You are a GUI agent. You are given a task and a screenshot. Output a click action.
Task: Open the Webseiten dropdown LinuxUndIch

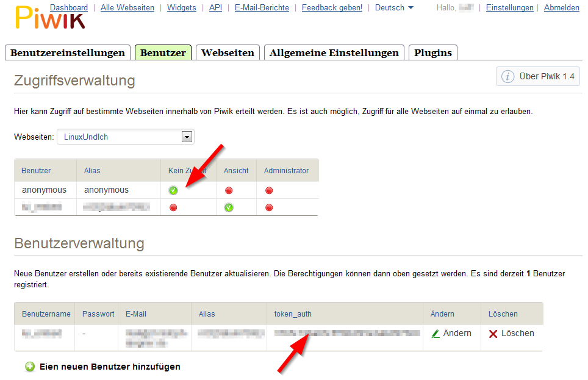pos(125,137)
